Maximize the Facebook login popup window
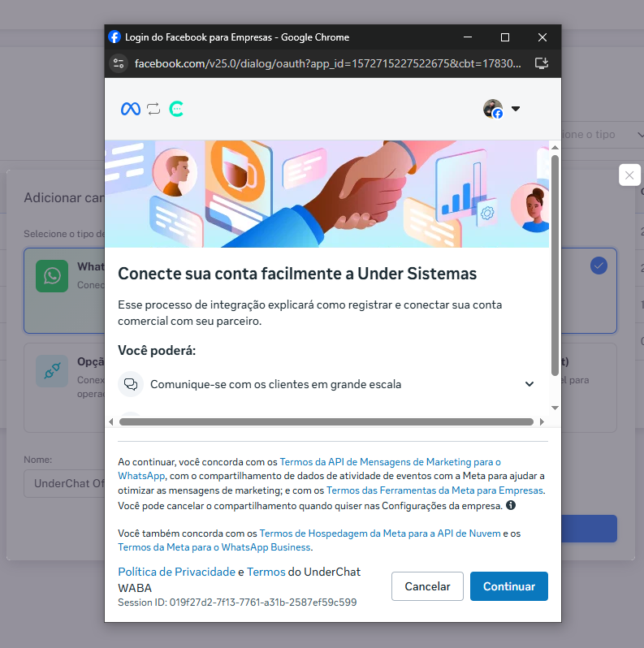 pos(505,37)
